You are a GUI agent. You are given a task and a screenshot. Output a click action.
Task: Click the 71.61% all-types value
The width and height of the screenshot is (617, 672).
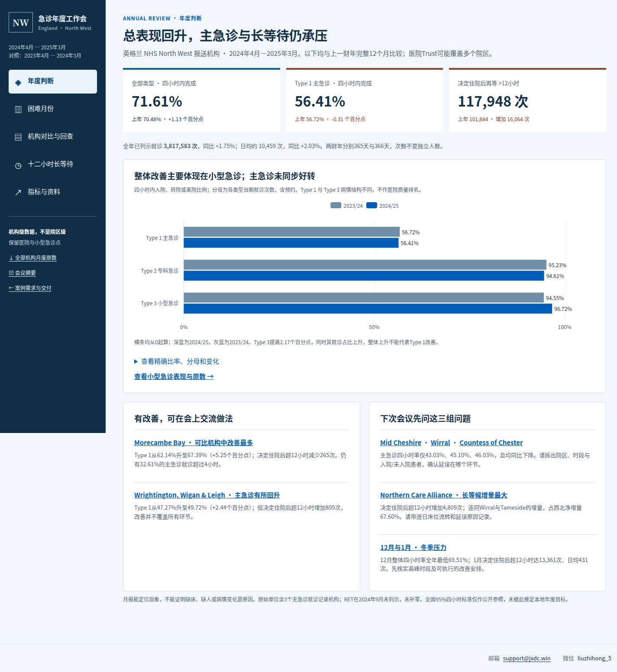(157, 101)
